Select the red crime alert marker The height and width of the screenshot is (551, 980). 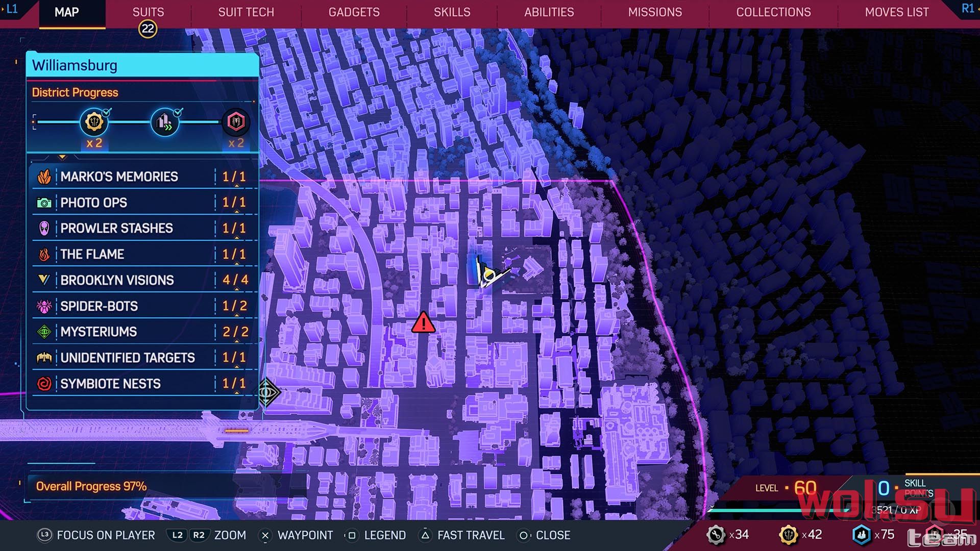[x=423, y=323]
